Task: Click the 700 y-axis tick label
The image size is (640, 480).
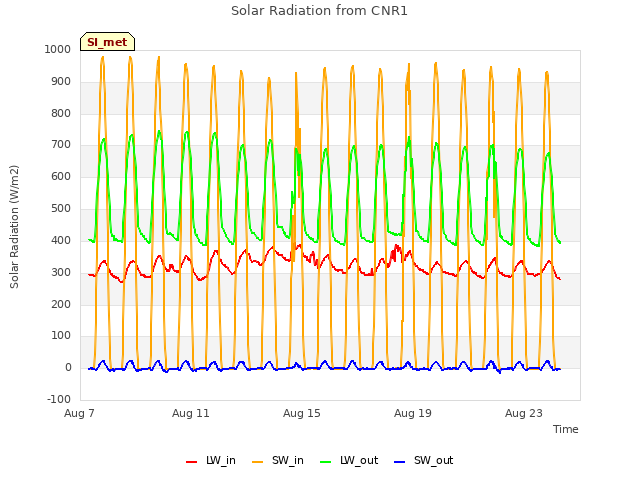Action: click(61, 144)
